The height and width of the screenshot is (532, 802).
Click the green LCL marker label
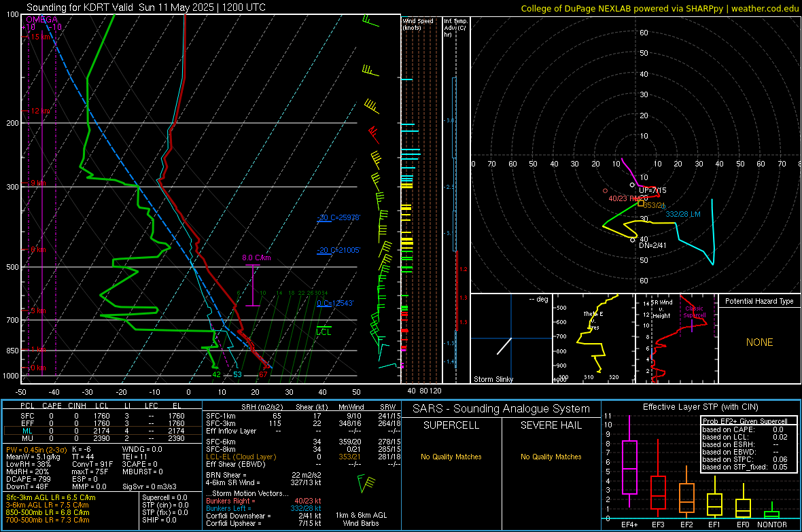(324, 332)
